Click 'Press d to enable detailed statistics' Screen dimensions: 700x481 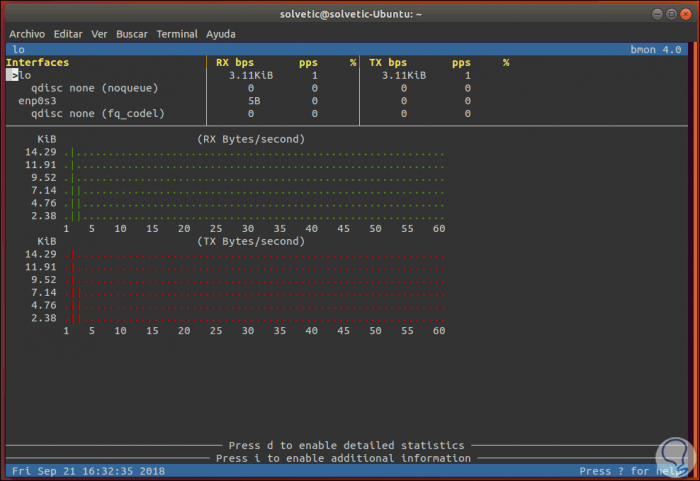tap(346, 446)
